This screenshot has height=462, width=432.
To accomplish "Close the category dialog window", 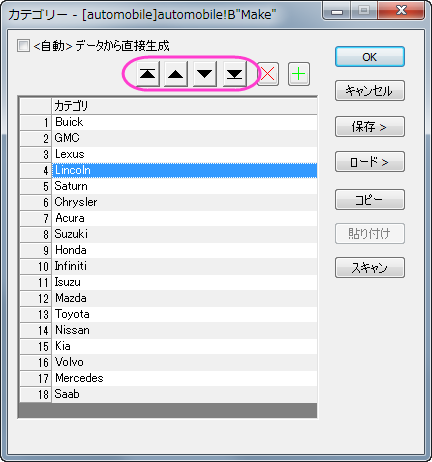I will pos(401,10).
